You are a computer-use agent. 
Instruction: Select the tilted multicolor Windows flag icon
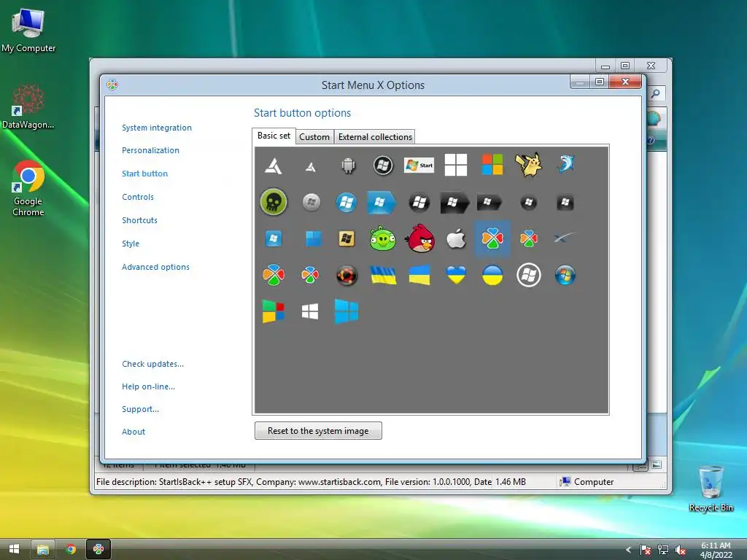click(x=274, y=312)
